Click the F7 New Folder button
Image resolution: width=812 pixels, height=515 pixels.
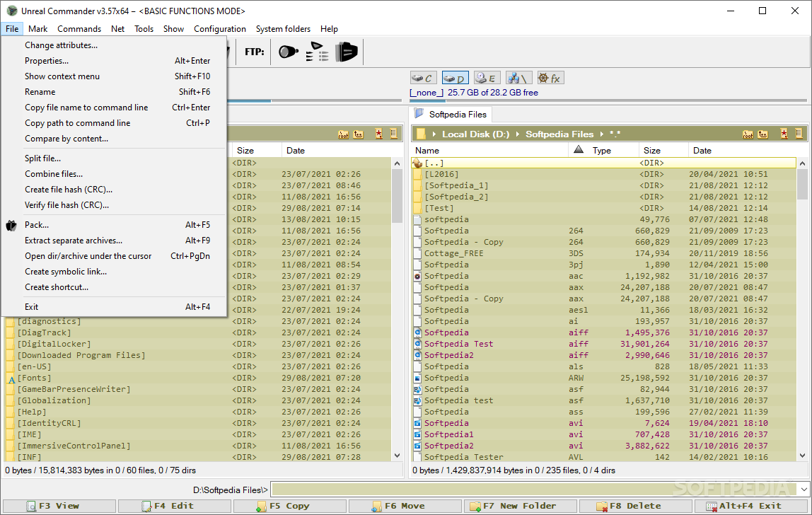click(x=521, y=507)
